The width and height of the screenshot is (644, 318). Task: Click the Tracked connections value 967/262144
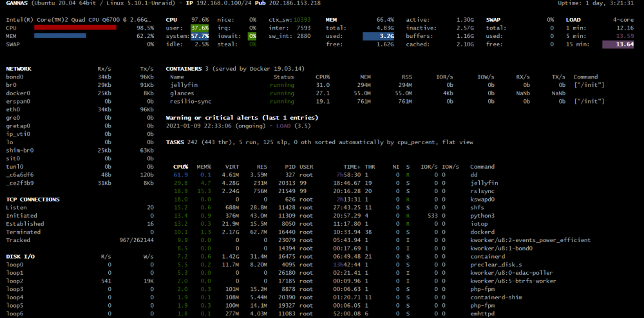(137, 240)
